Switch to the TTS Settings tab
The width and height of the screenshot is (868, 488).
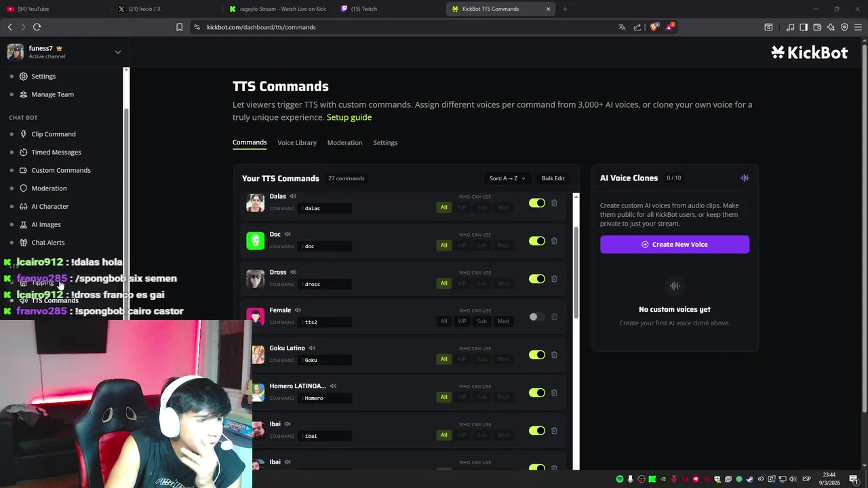(385, 142)
